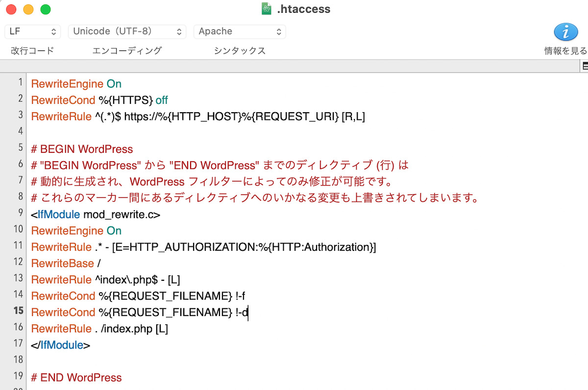Open the Apache syntax mode dropdown
Image resolution: width=588 pixels, height=390 pixels.
[240, 31]
